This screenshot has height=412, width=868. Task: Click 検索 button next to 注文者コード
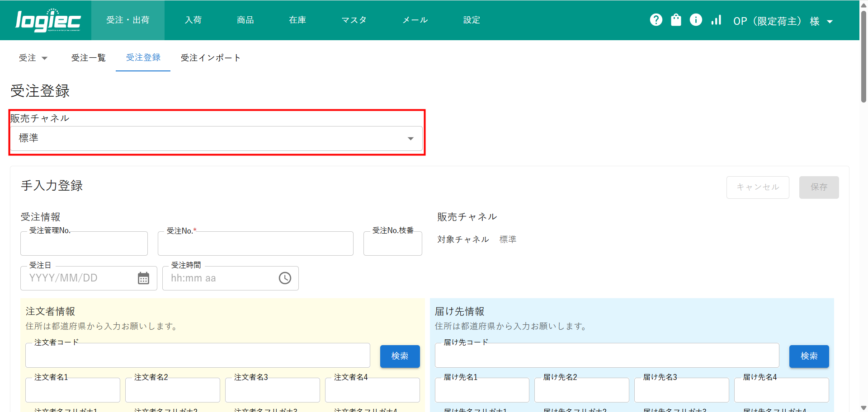coord(400,356)
